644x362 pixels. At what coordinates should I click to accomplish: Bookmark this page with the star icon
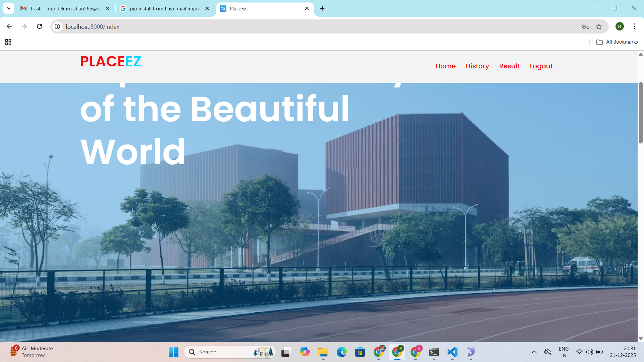[599, 26]
